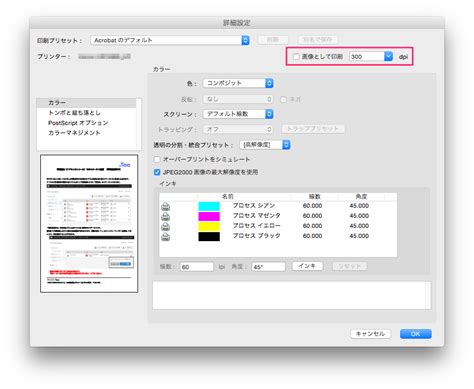Screen dimensions: 474x389
Task: Toggle printer icon for プロセス ブラック ink
Action: [x=166, y=236]
